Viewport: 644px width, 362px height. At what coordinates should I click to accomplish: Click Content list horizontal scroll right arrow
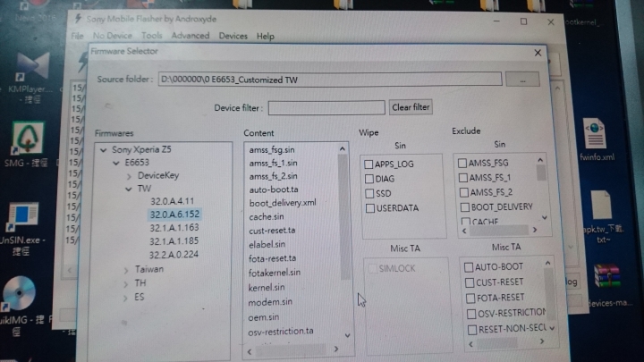coord(336,349)
